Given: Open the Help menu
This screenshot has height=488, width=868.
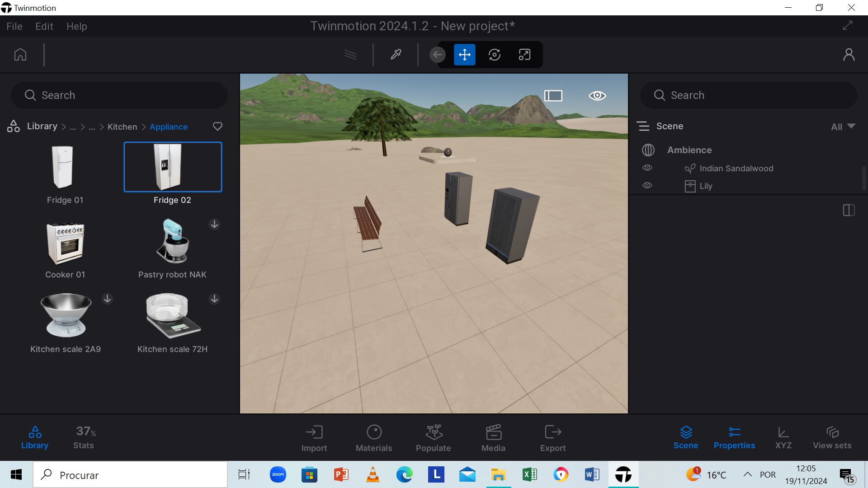Looking at the screenshot, I should pyautogui.click(x=77, y=26).
